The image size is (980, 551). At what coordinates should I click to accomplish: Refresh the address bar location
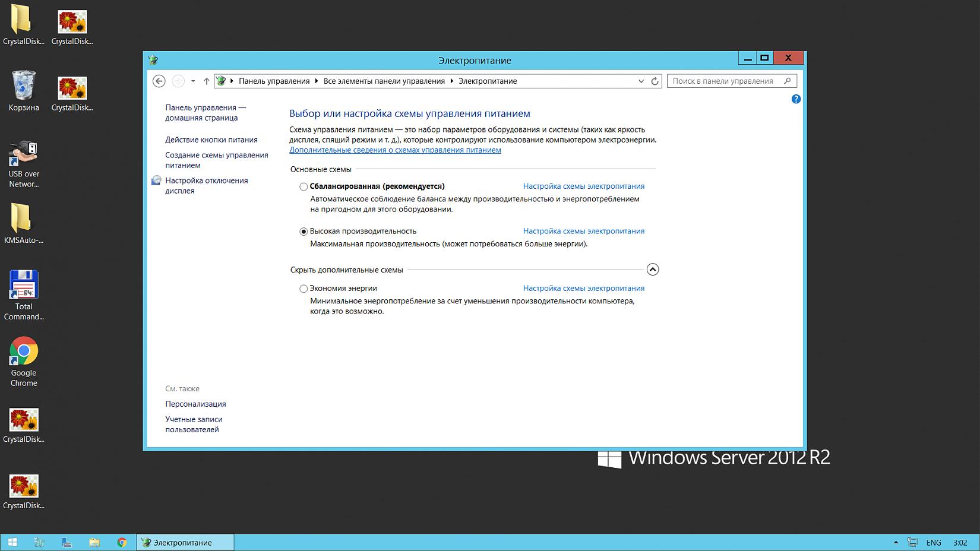pyautogui.click(x=655, y=81)
